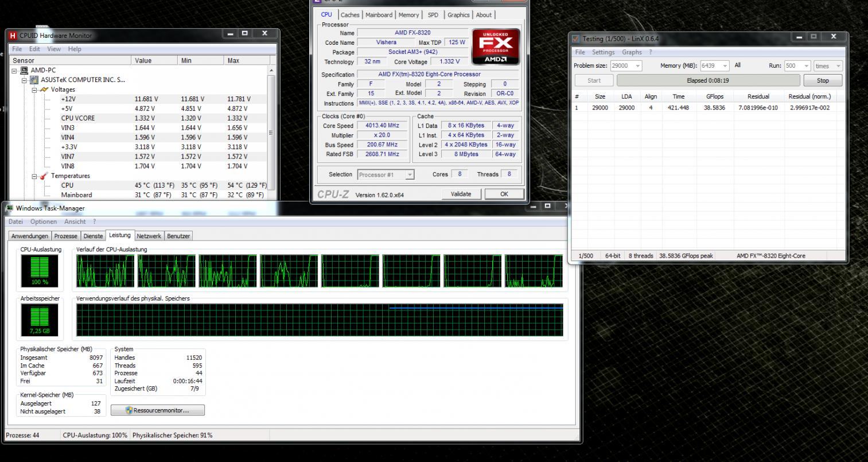Click the first CPU core usage graph
The image size is (868, 462).
[106, 271]
